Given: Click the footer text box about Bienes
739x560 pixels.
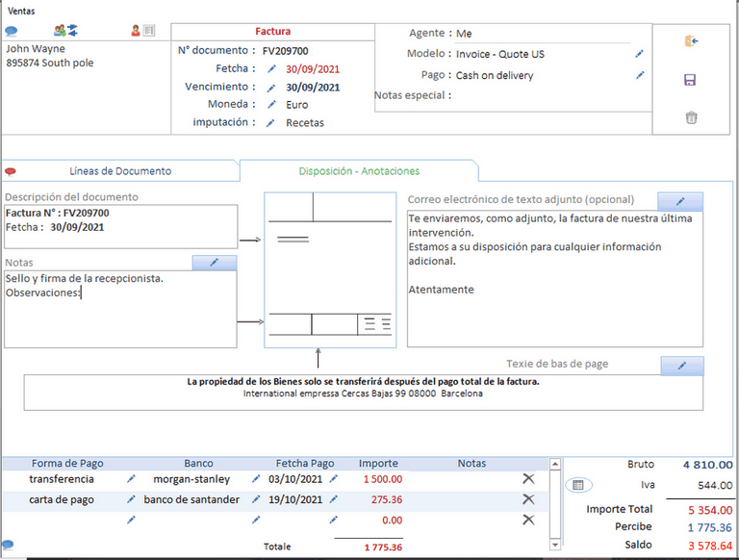Looking at the screenshot, I should tap(364, 393).
